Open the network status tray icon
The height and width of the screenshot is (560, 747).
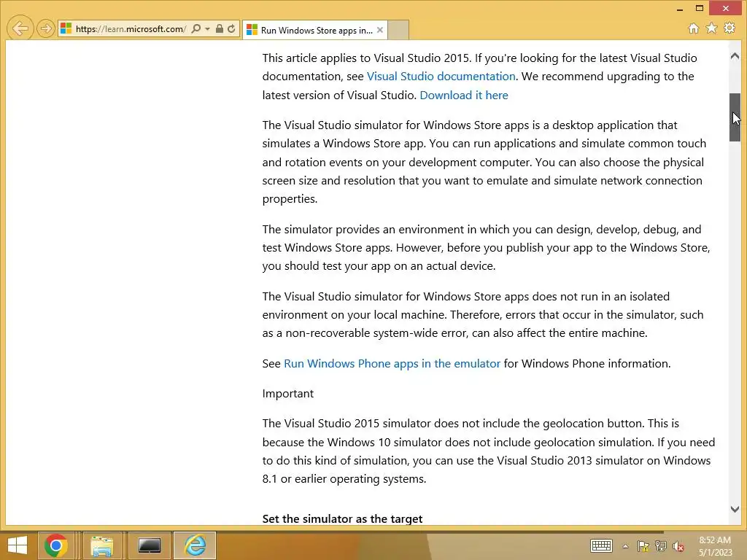[661, 546]
